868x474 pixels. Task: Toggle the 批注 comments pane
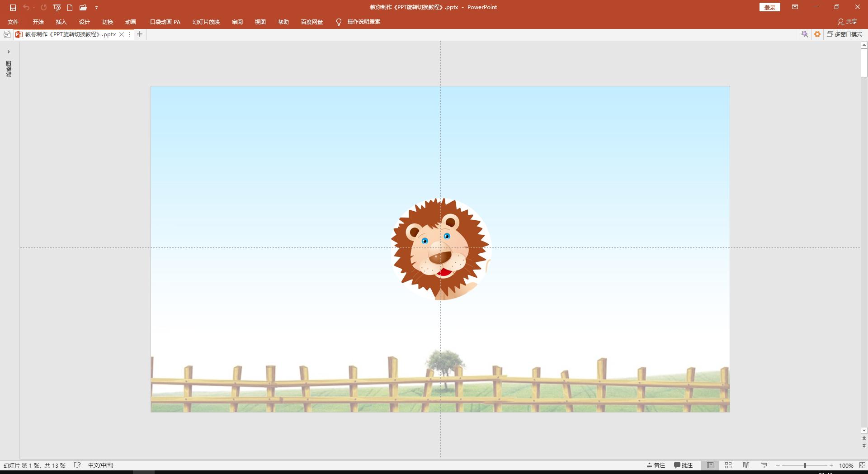(x=684, y=465)
